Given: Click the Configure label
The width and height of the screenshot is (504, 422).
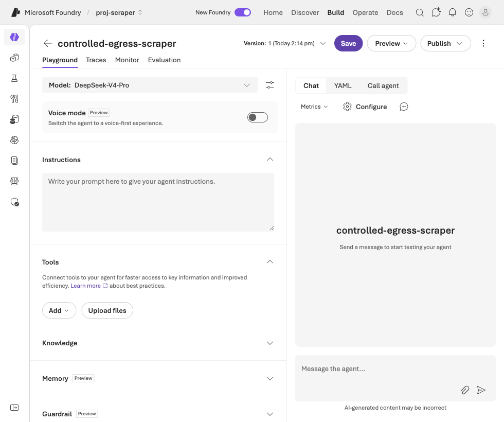Looking at the screenshot, I should coord(371,107).
